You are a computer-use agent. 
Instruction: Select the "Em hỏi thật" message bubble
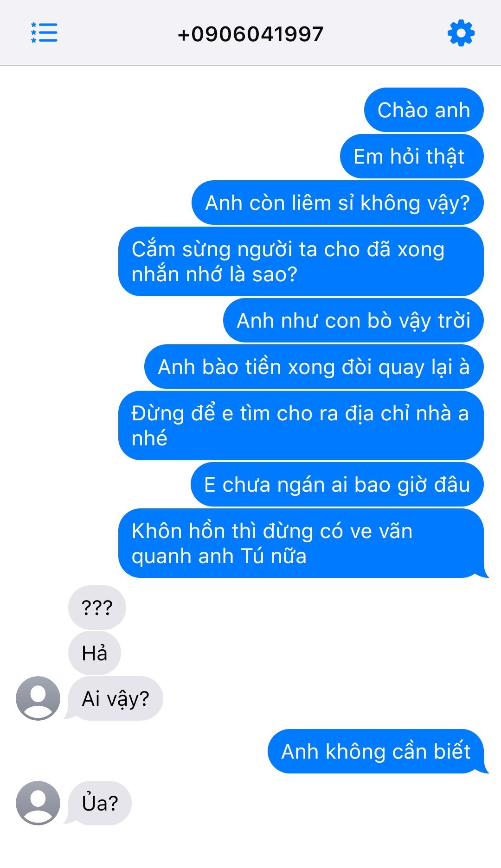point(412,156)
